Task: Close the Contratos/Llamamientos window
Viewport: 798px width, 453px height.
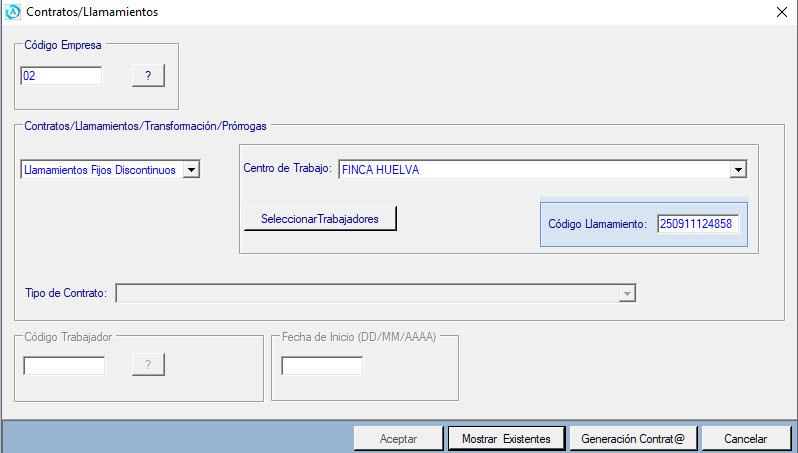Action: point(781,13)
